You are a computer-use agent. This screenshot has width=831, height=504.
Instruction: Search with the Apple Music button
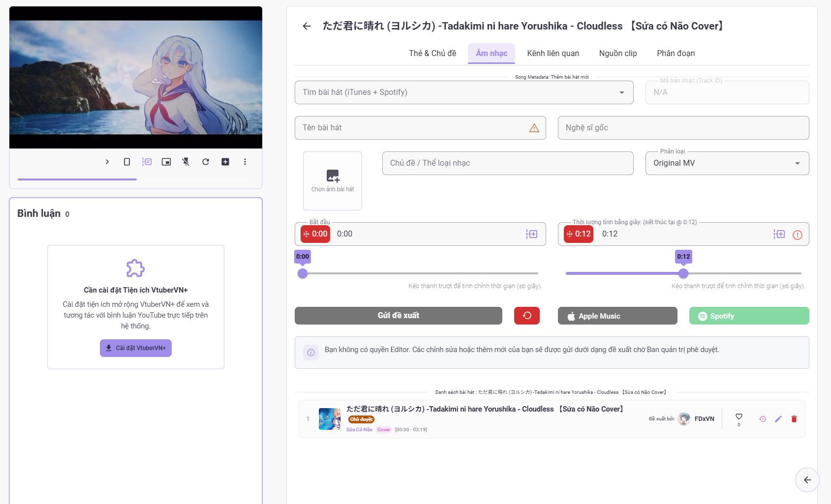617,316
